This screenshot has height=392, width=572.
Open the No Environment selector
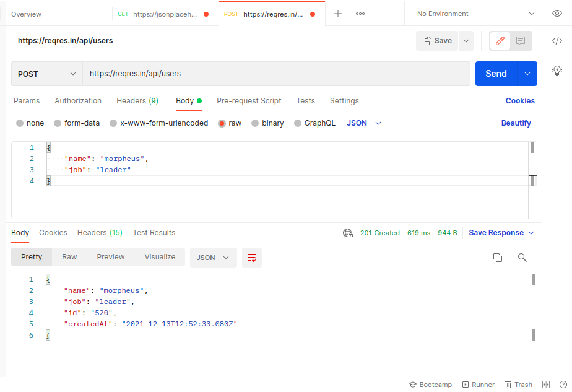click(475, 14)
